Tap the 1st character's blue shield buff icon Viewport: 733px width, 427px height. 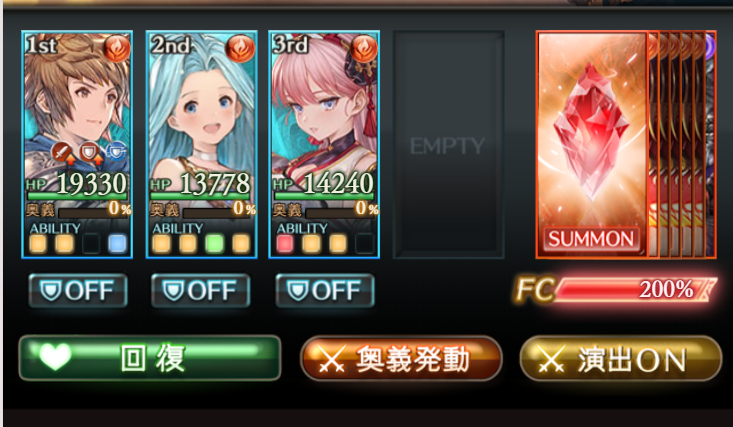[115, 152]
